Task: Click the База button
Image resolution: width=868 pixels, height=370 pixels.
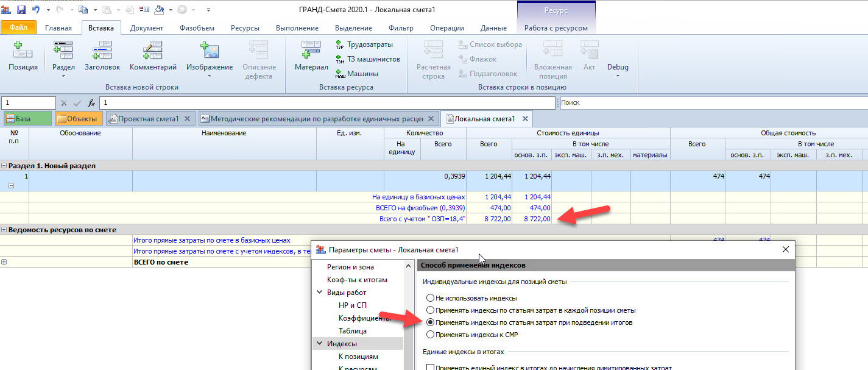Action: [x=27, y=119]
